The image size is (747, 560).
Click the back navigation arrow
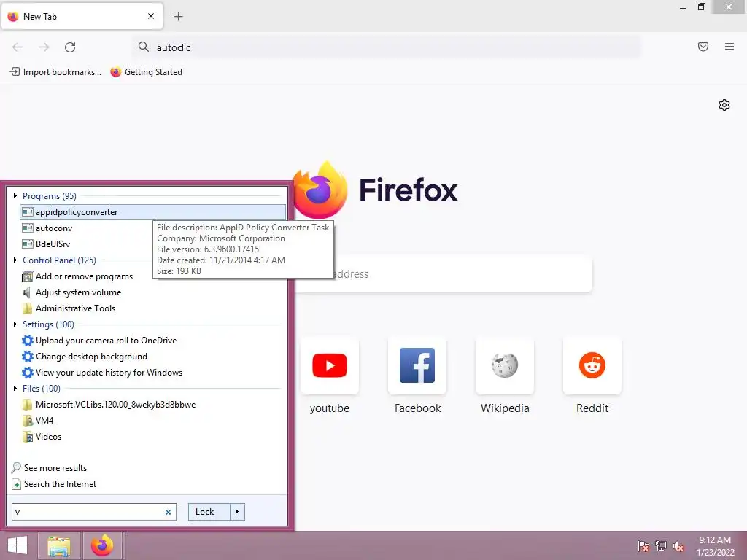point(18,47)
